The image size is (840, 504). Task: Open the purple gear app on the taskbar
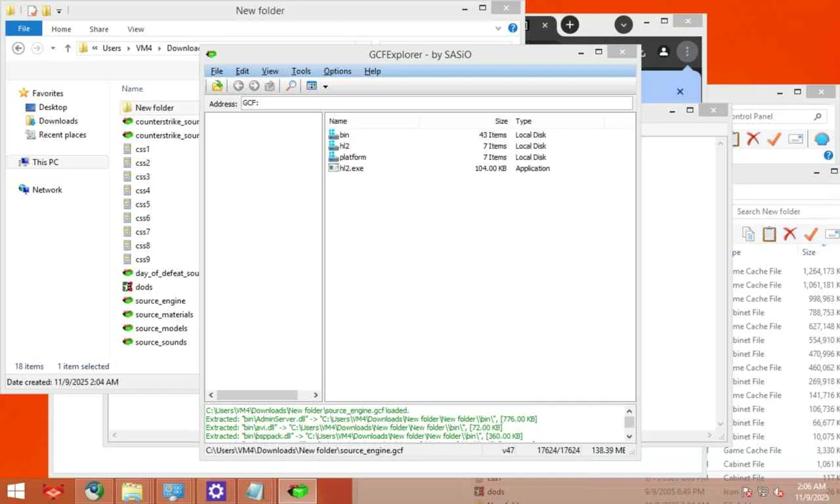click(x=216, y=491)
